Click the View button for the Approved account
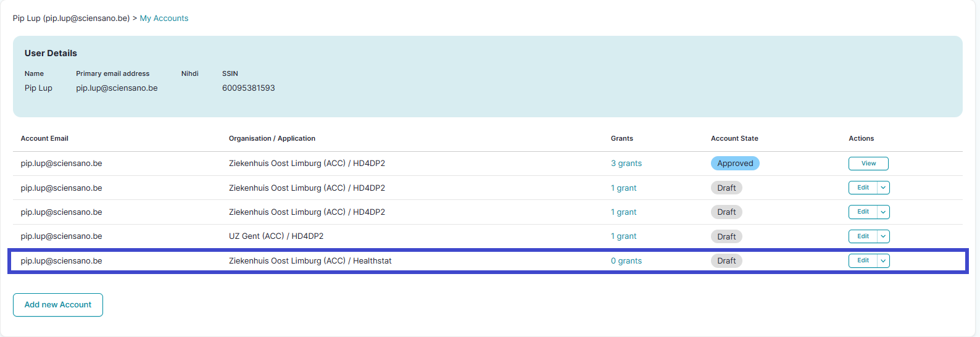The height and width of the screenshot is (337, 980). click(868, 164)
